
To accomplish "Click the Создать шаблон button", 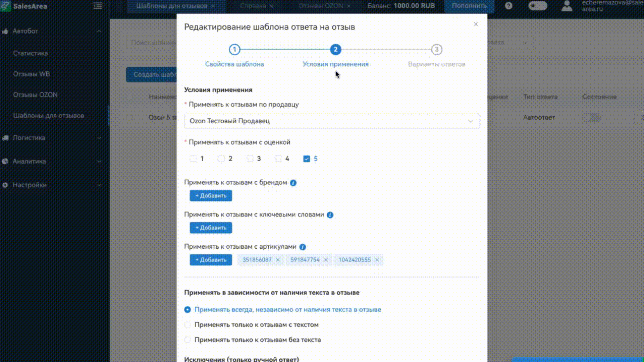I will pos(152,74).
